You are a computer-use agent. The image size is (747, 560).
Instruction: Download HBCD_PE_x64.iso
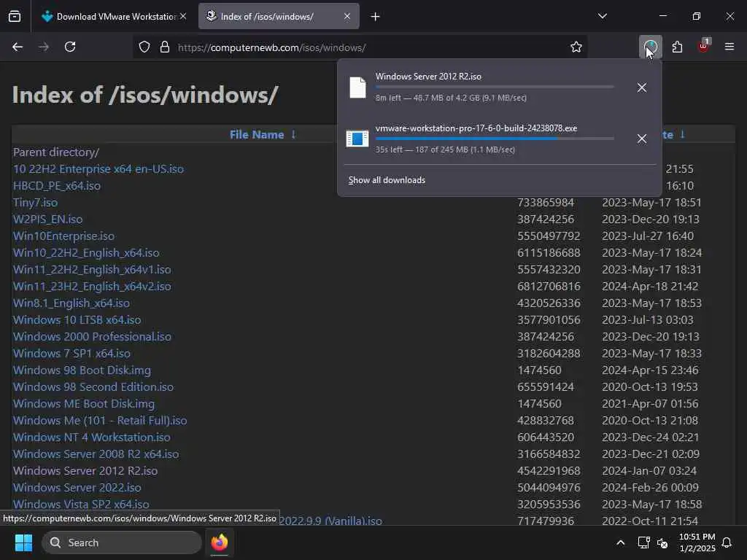[57, 186]
